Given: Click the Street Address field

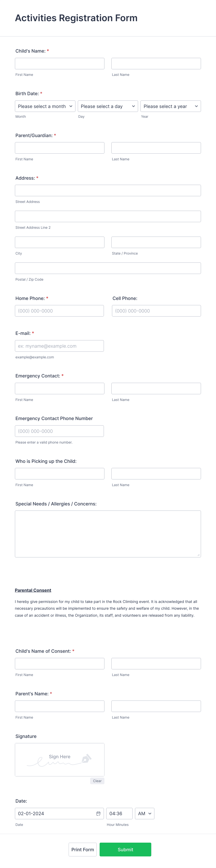Looking at the screenshot, I should [108, 190].
